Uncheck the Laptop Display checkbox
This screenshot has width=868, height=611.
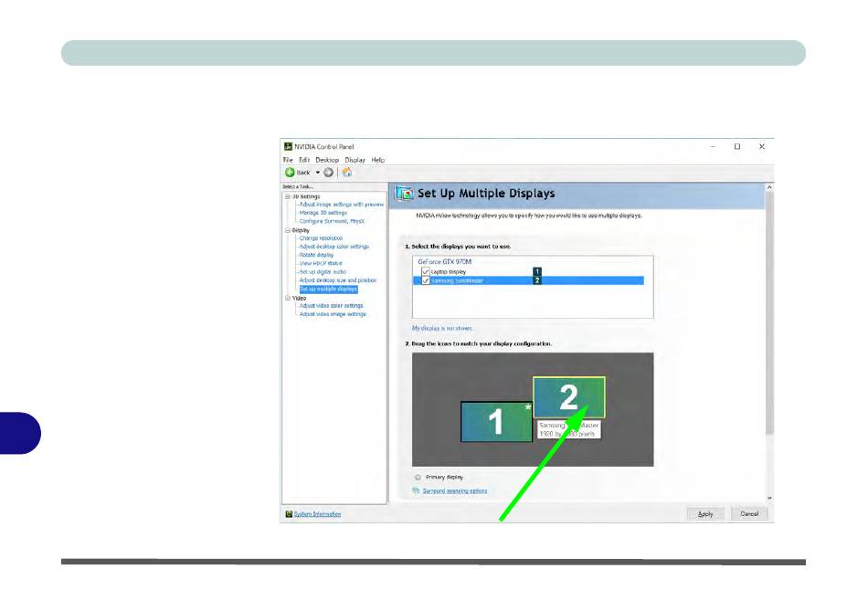[425, 272]
